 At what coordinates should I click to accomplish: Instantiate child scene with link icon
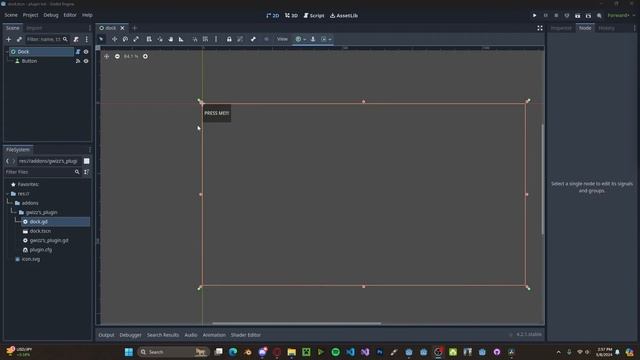(19, 39)
